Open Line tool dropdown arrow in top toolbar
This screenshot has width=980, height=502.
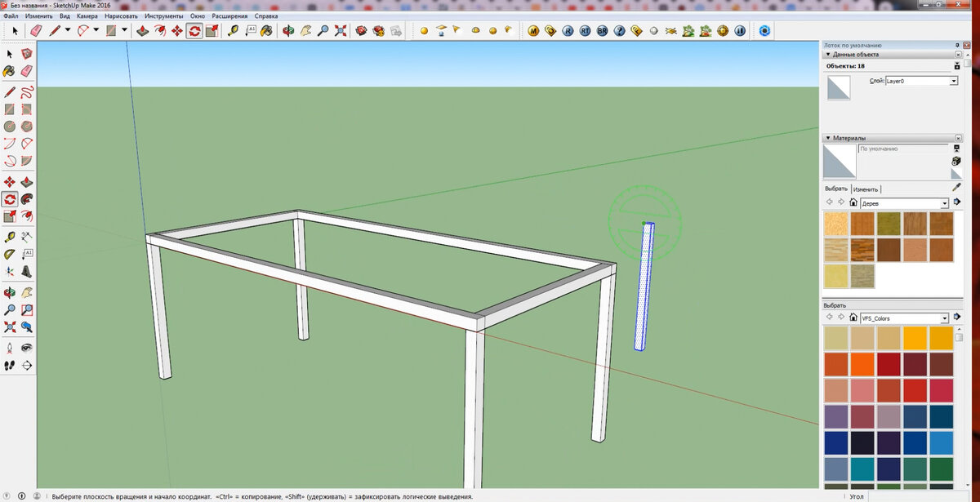[68, 30]
